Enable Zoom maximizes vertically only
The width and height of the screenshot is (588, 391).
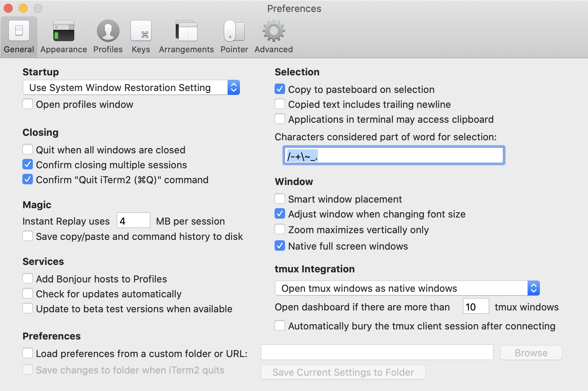(x=280, y=229)
